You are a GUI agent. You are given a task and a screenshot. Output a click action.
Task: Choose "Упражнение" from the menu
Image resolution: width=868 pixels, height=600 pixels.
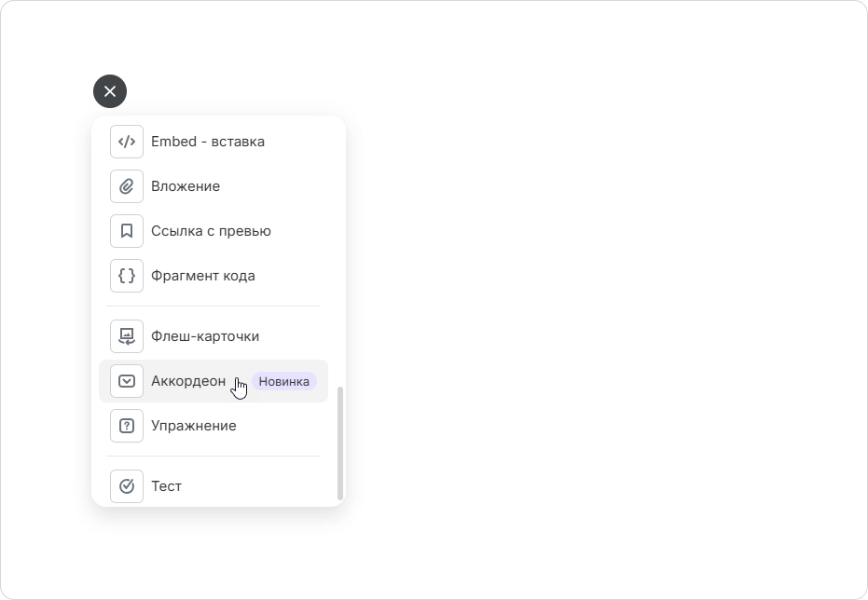click(x=214, y=426)
